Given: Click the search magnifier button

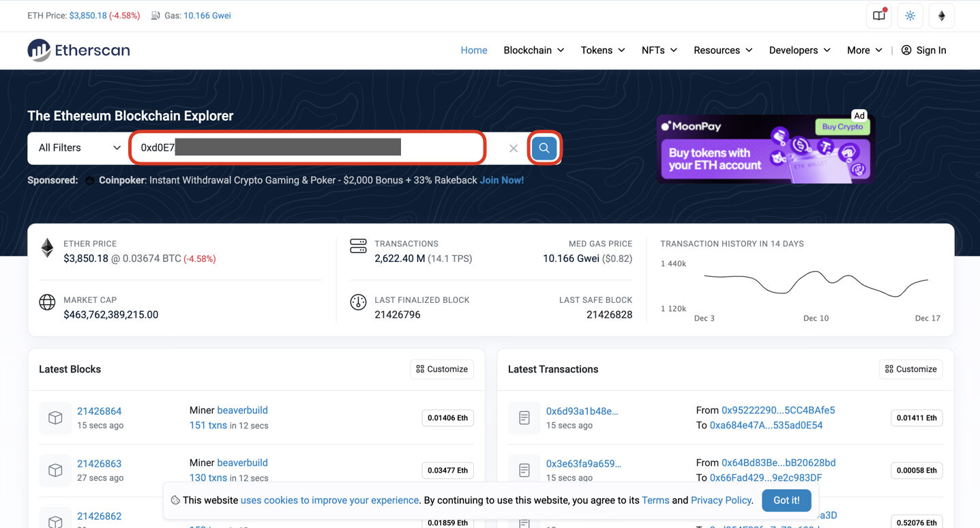Looking at the screenshot, I should coord(544,148).
